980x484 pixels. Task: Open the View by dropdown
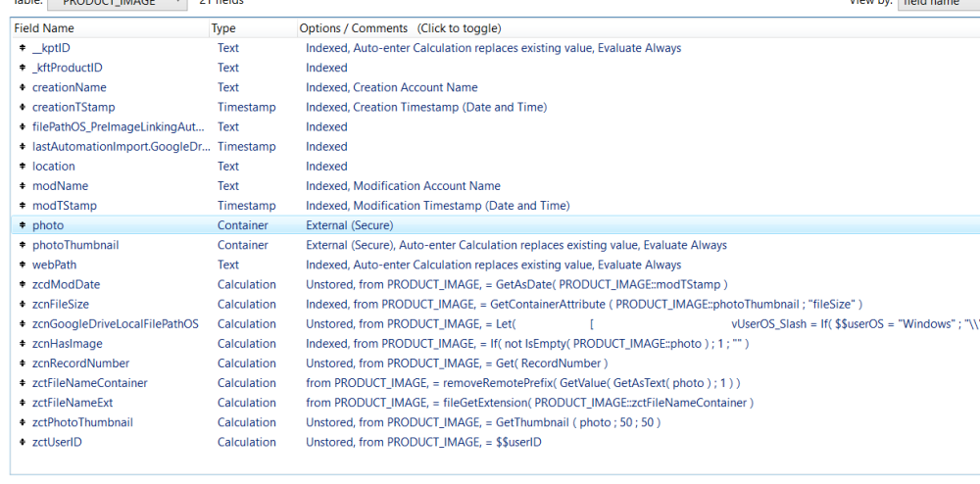click(x=936, y=3)
